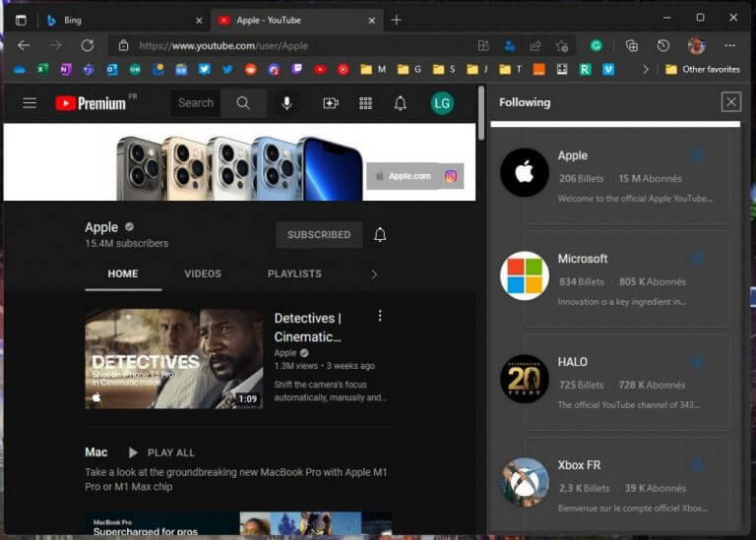This screenshot has height=540, width=756.
Task: Click into the YouTube Search field
Action: [x=196, y=103]
